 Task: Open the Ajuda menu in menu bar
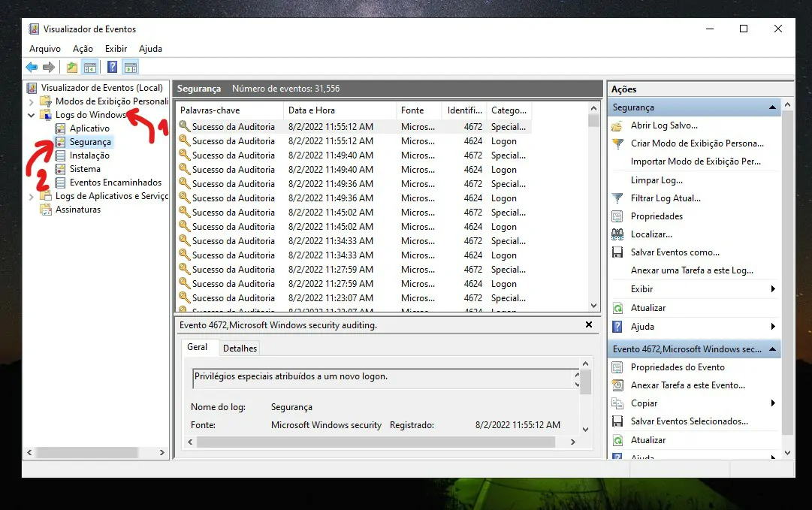coord(151,49)
